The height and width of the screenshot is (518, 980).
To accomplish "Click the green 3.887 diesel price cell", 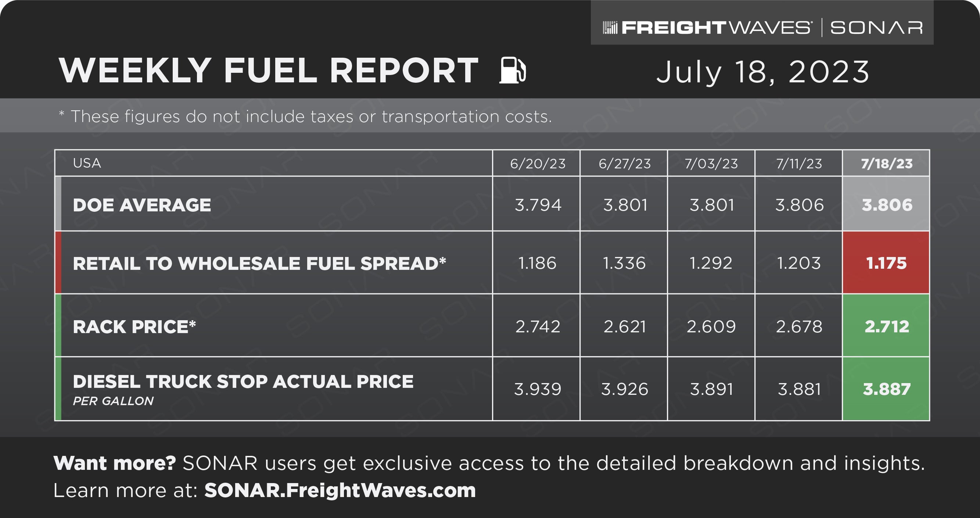I will click(x=886, y=389).
